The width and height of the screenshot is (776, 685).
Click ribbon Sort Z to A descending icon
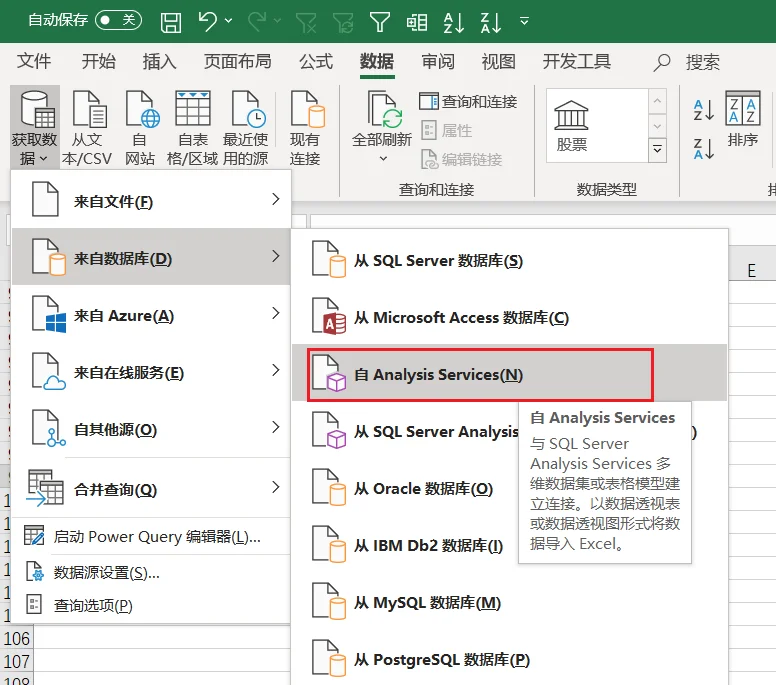pyautogui.click(x=704, y=148)
